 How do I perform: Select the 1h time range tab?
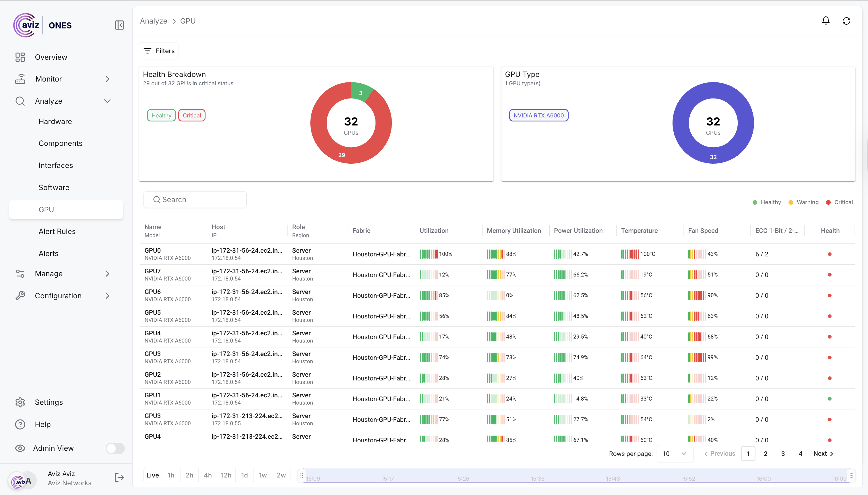coord(171,475)
